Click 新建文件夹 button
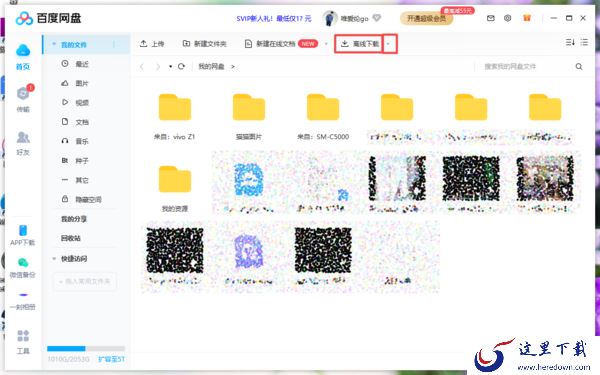 point(204,44)
